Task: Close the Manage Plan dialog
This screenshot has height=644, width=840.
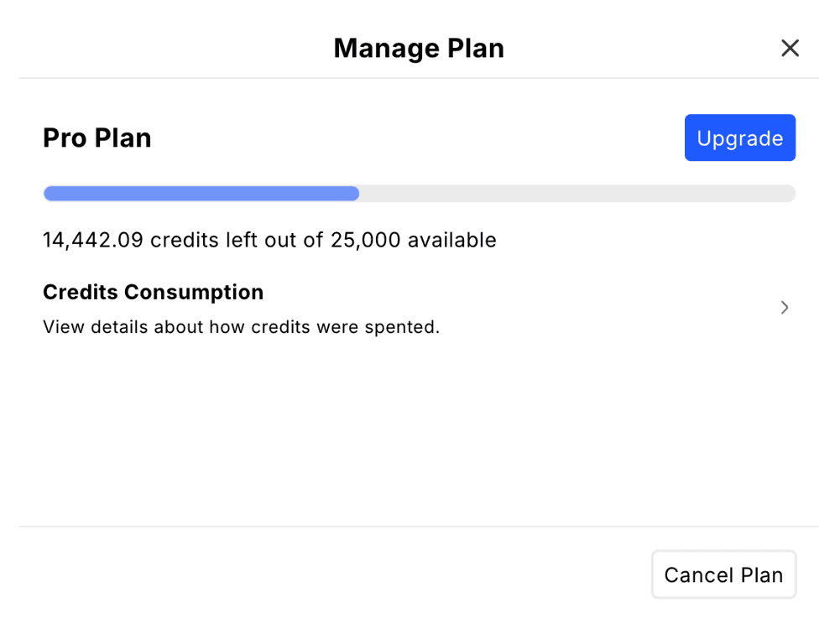Action: tap(790, 48)
